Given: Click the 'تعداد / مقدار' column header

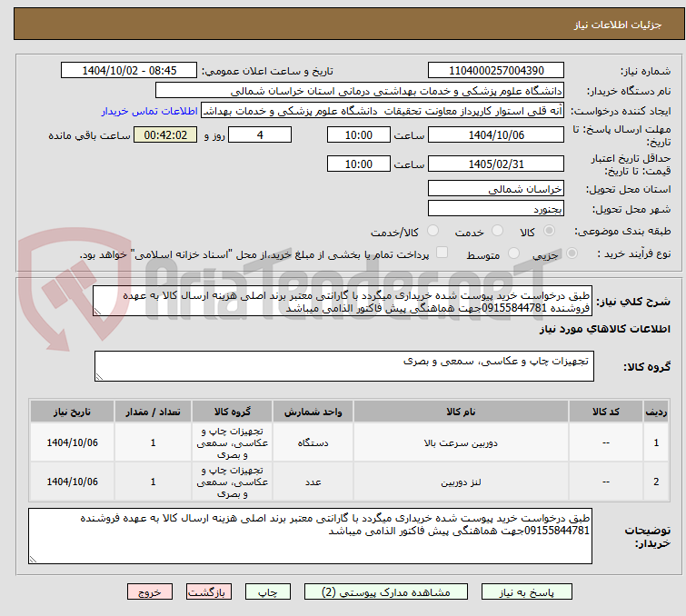Looking at the screenshot, I should pyautogui.click(x=153, y=412).
